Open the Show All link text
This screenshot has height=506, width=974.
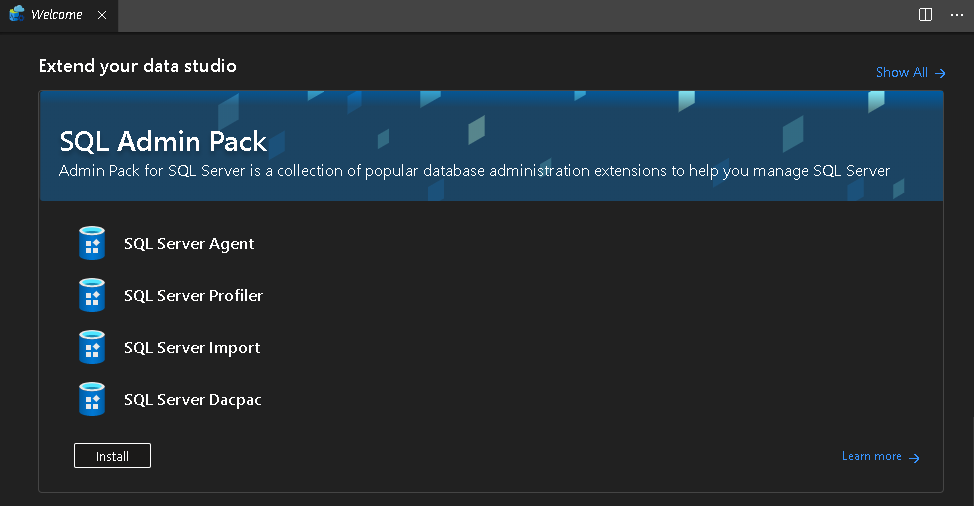click(901, 72)
